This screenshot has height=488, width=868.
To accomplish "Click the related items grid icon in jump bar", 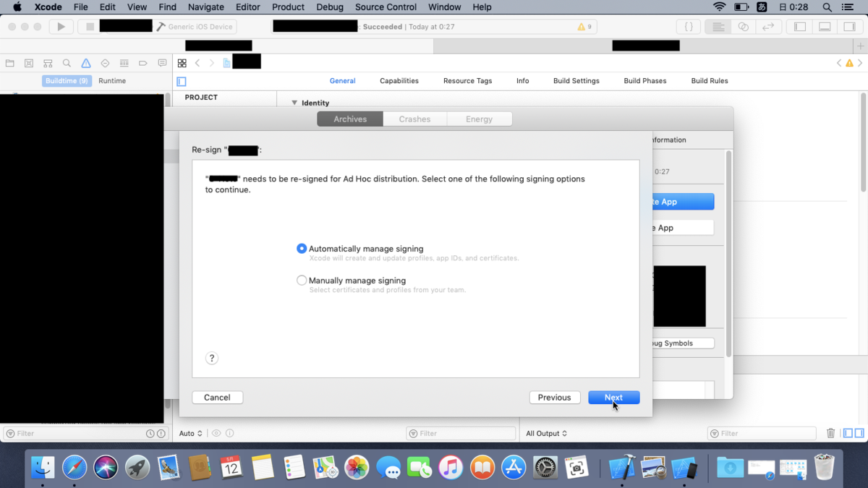I will (x=182, y=64).
